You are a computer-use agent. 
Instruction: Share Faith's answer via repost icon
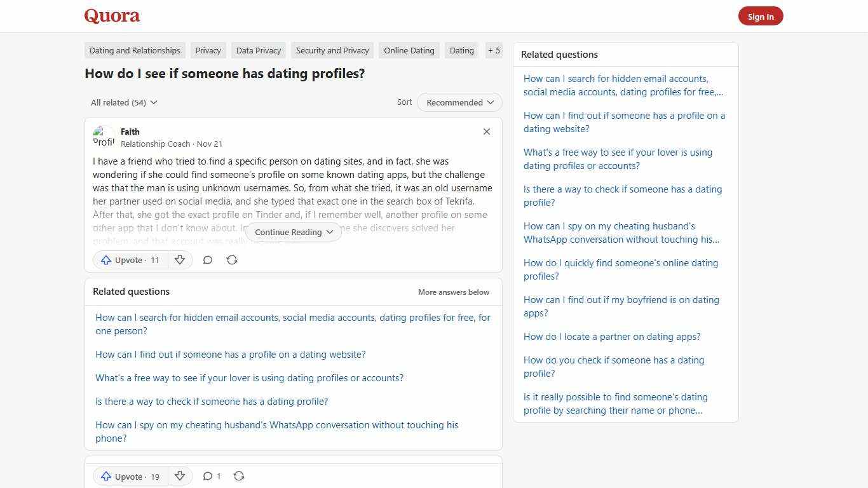[x=232, y=260]
